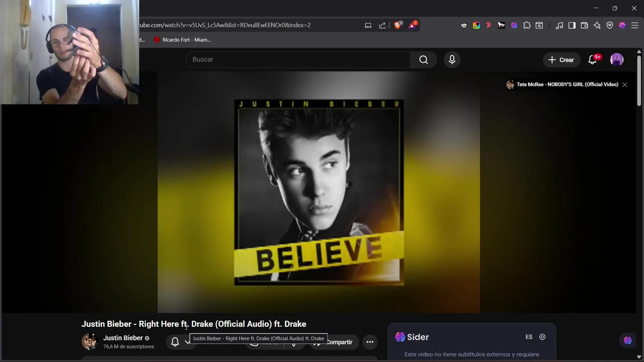The width and height of the screenshot is (644, 362).
Task: Click the floating Sider brain button
Action: (627, 340)
